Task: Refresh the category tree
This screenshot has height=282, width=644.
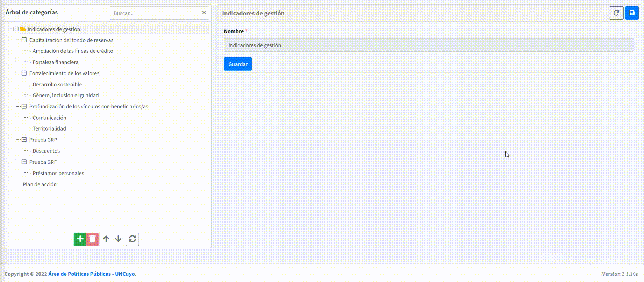Action: coord(132,239)
